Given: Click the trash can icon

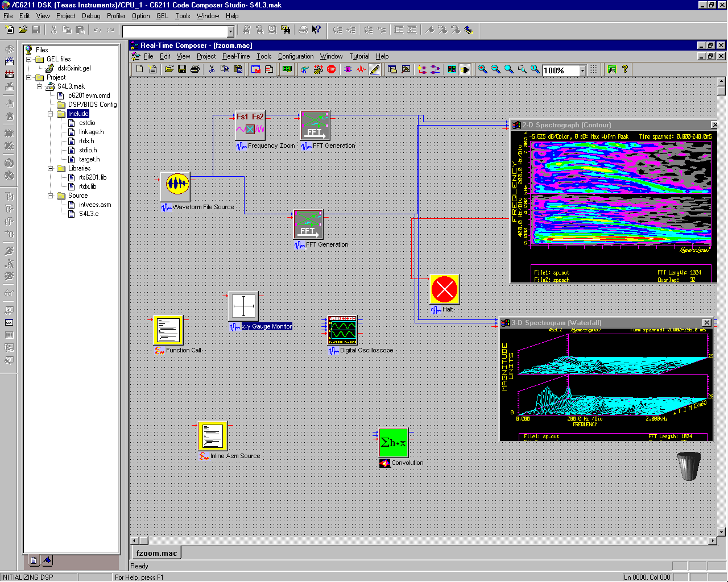Looking at the screenshot, I should pos(689,466).
